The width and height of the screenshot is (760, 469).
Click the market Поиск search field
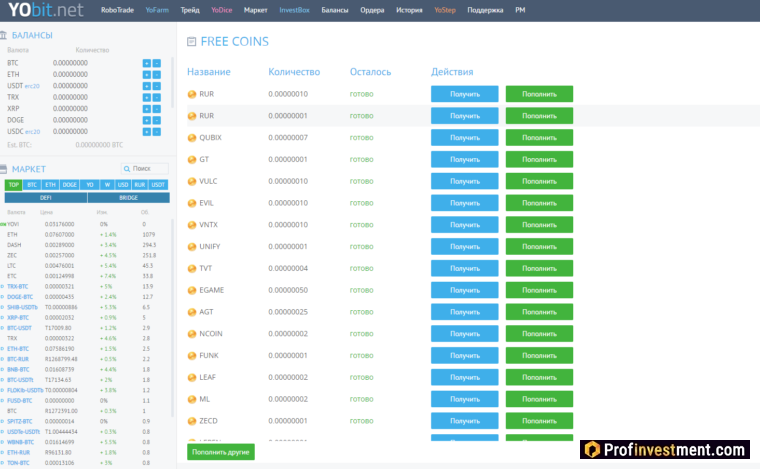(x=146, y=169)
